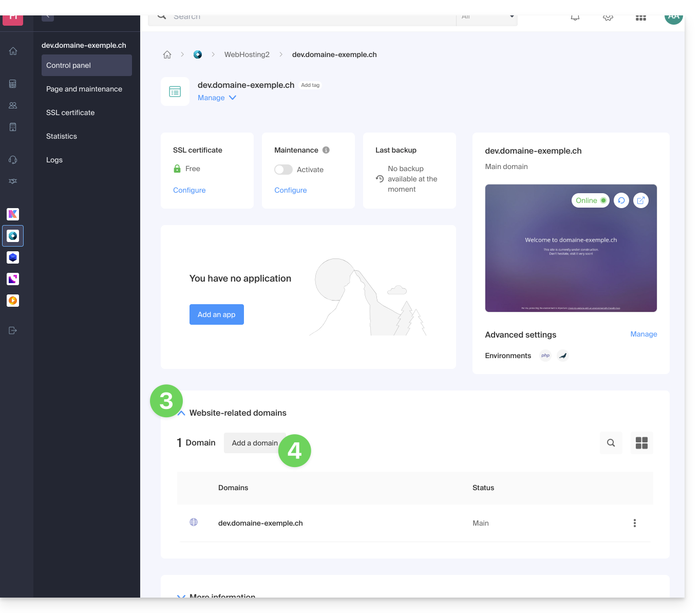Screen dimensions: 700x613
Task: Open the support headset icon in sidebar
Action: [13, 160]
